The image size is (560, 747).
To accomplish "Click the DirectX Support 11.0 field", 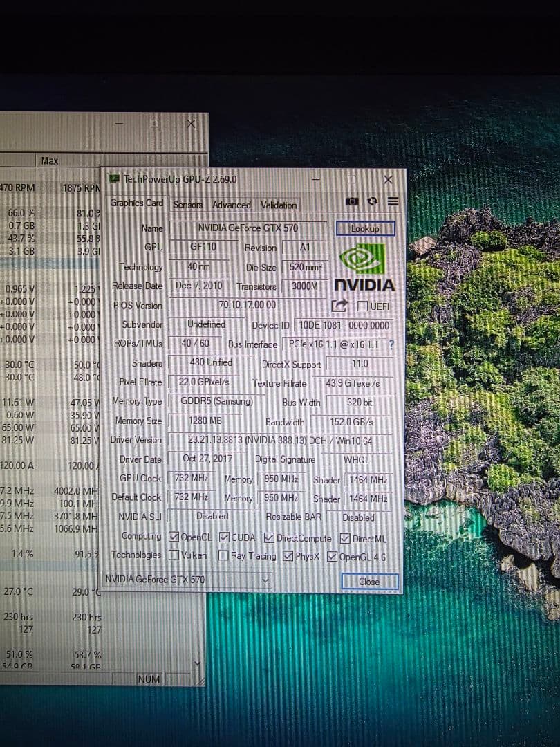I will (360, 364).
